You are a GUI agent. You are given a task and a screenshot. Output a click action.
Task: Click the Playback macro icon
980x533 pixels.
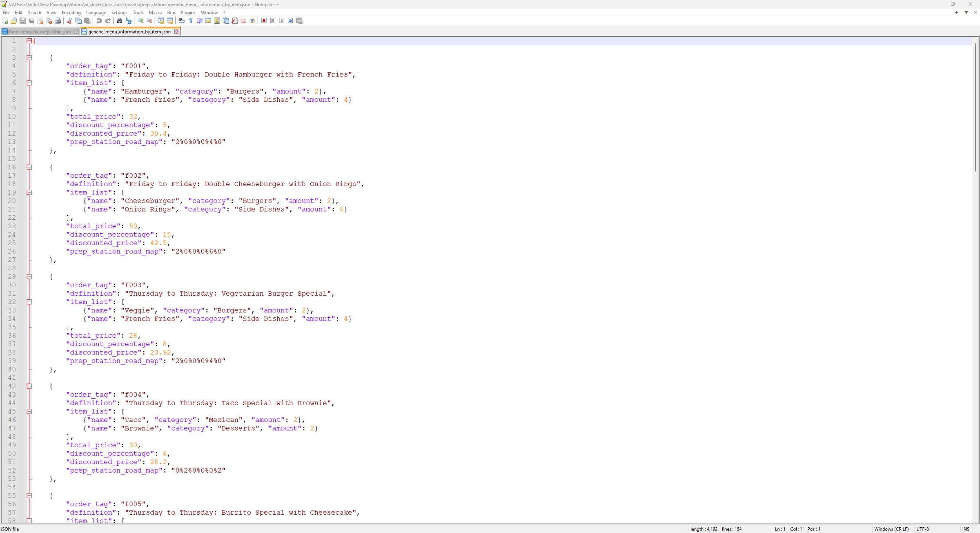coord(282,21)
